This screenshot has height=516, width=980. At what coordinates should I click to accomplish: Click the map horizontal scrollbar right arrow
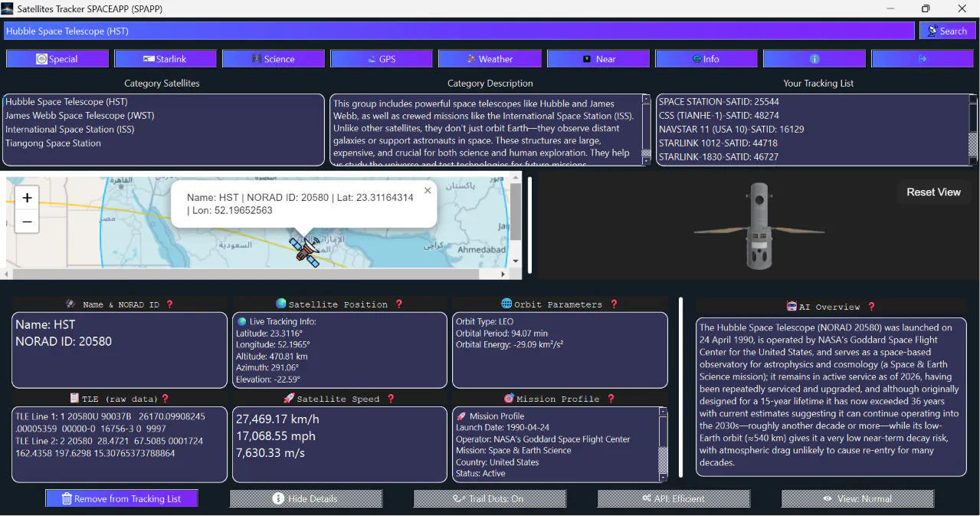coord(503,274)
